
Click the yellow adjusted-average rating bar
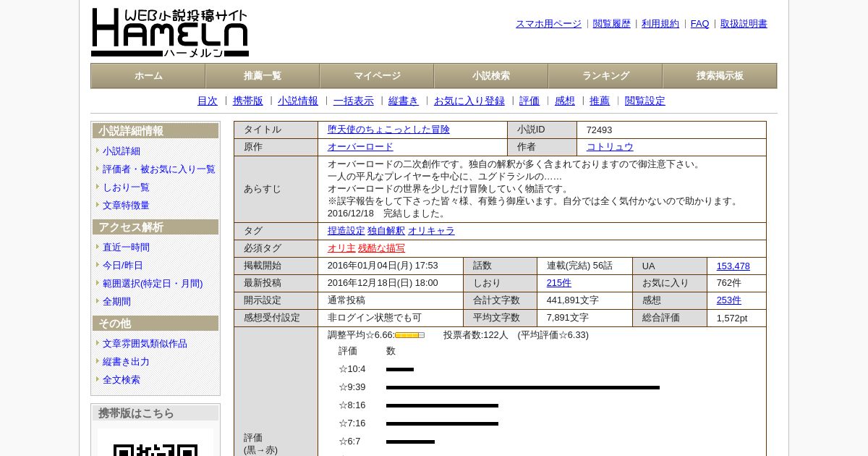tap(409, 335)
